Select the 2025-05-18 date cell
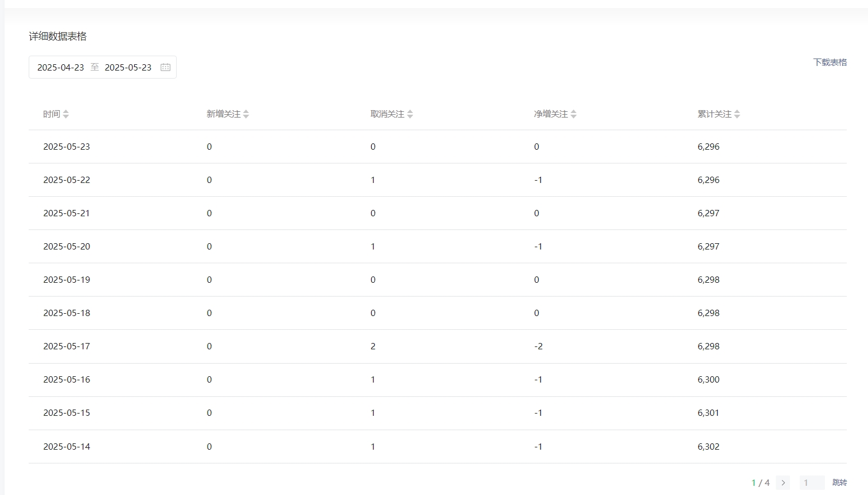868x495 pixels. (67, 313)
